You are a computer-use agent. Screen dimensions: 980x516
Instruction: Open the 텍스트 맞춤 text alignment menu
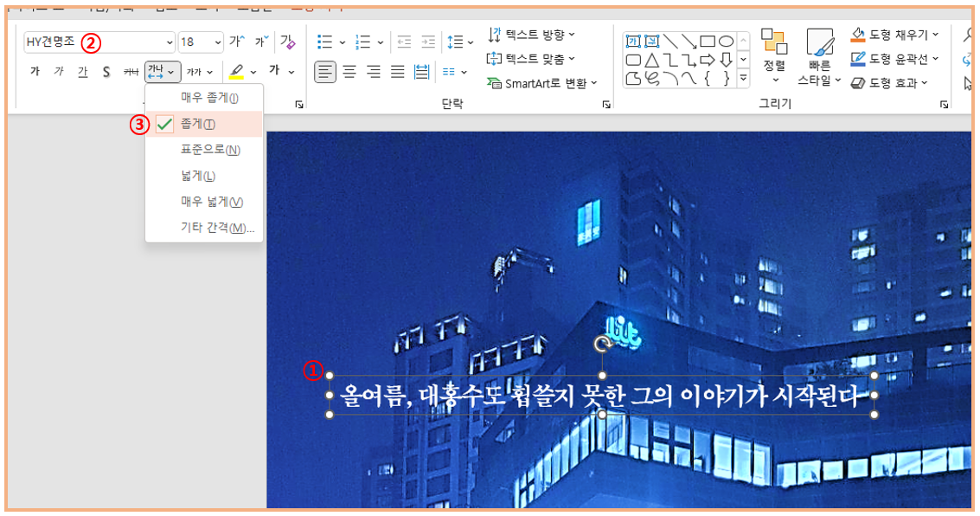click(x=531, y=59)
